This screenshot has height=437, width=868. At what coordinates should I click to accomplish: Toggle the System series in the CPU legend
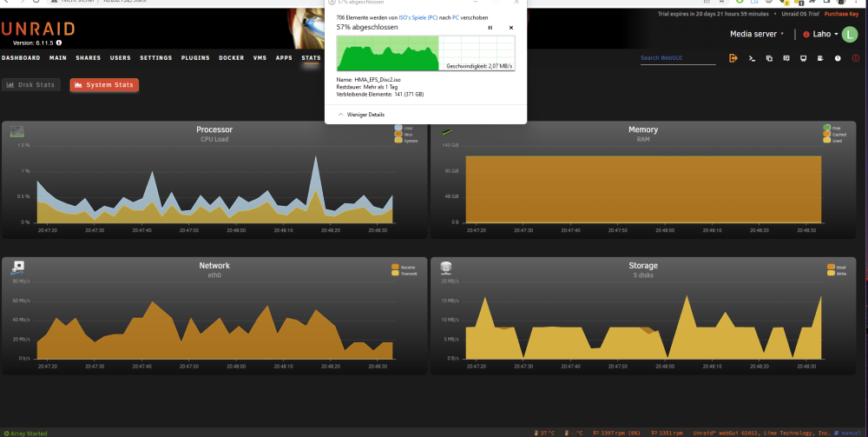click(405, 141)
